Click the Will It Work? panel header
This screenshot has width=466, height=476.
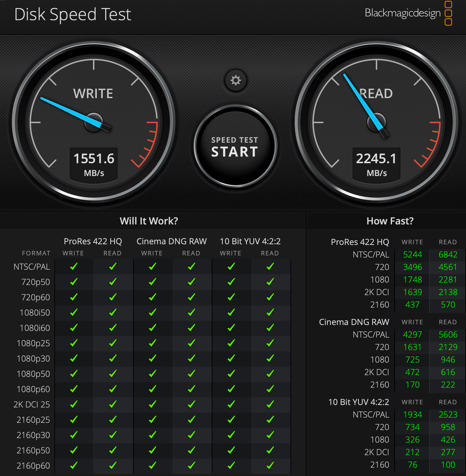(x=149, y=221)
